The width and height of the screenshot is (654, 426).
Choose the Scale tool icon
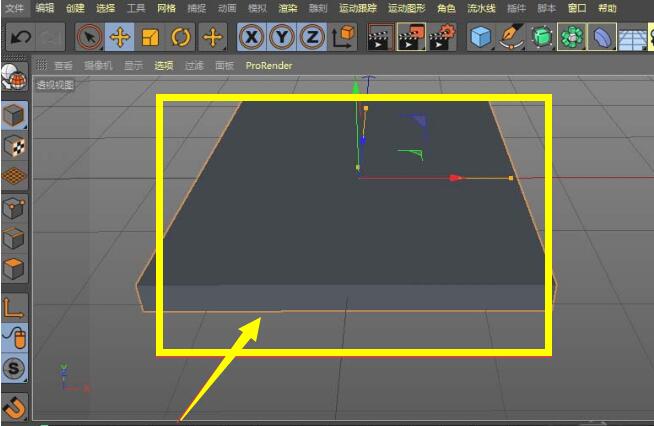click(150, 37)
